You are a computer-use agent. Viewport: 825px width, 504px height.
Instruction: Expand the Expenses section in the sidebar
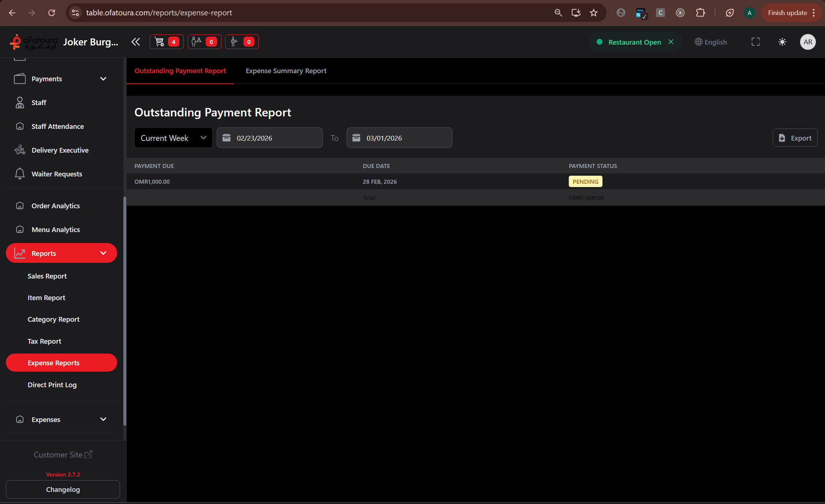103,419
